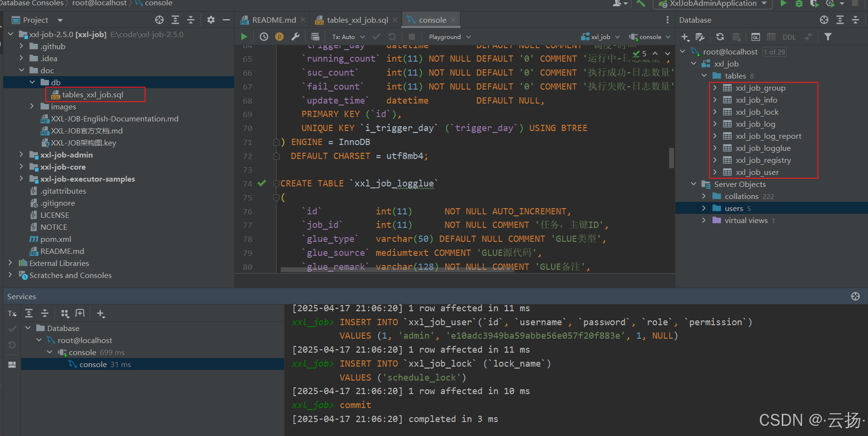Screen dimensions: 868x436
Task: Select pom.xml in Project tree
Action: (56, 239)
